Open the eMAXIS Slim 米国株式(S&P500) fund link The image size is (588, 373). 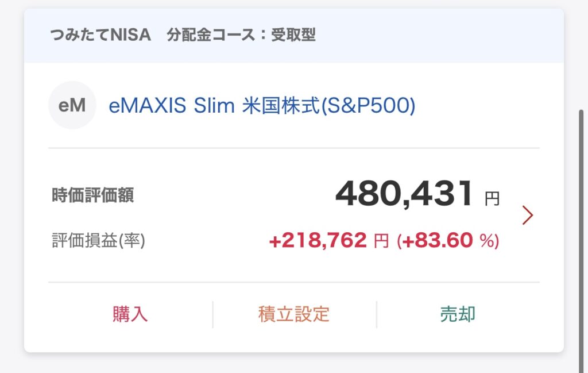tap(261, 106)
